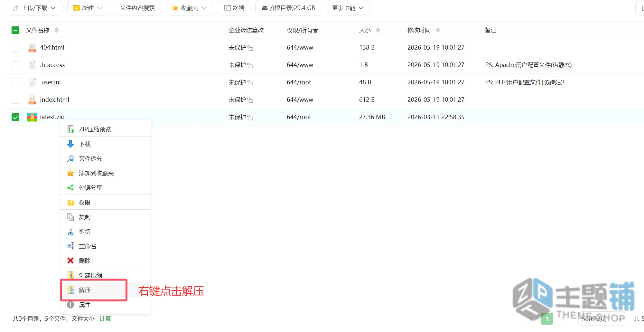Screen dimensions: 644x332
Task: Click the 文件内容搜索 button
Action: click(137, 8)
